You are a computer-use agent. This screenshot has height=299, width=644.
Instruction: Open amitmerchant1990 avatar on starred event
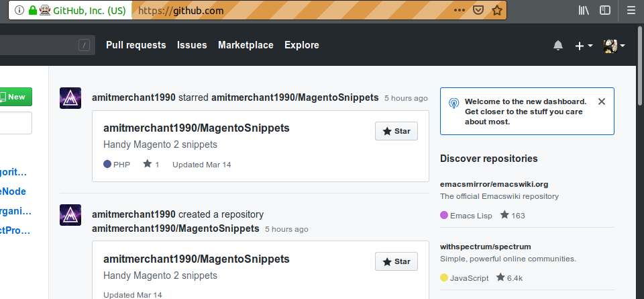[x=70, y=98]
